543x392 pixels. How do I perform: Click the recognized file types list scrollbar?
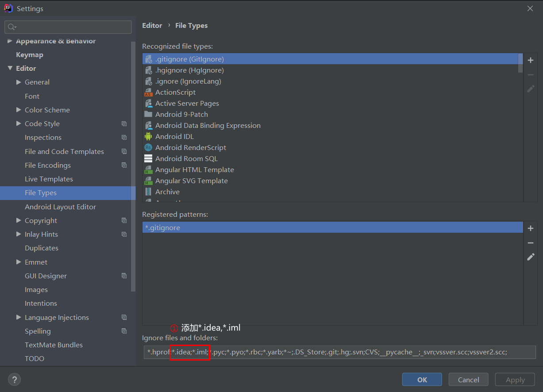click(520, 63)
